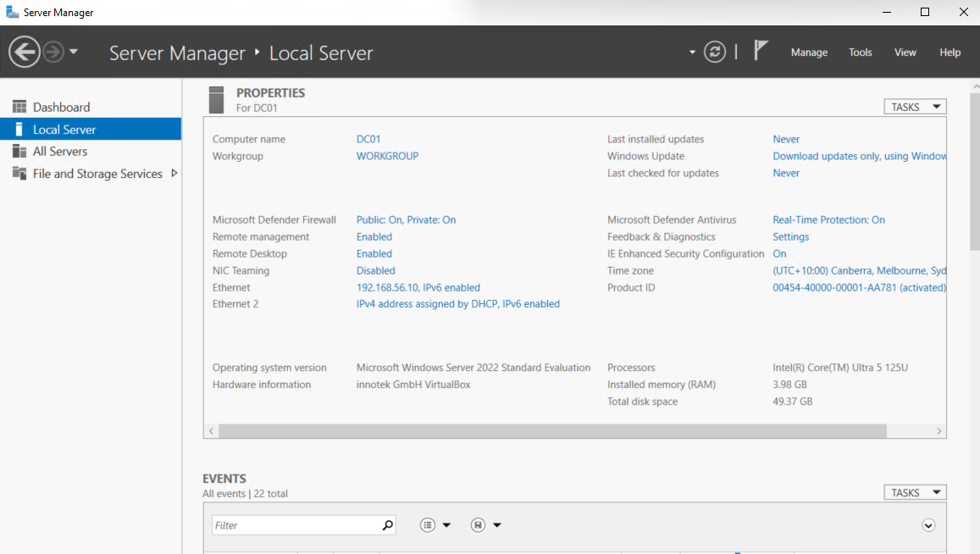Image resolution: width=980 pixels, height=554 pixels.
Task: Open the notifications flag
Action: (x=760, y=51)
